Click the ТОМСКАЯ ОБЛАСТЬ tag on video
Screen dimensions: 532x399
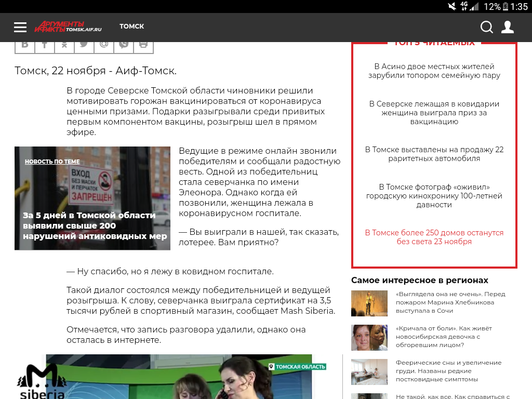coord(297,367)
